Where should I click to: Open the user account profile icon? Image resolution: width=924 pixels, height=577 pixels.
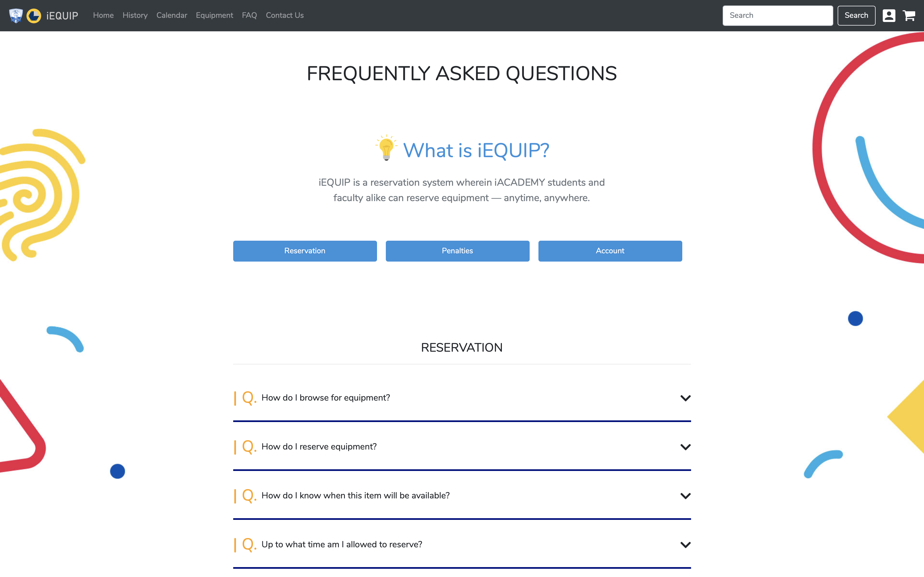point(889,16)
